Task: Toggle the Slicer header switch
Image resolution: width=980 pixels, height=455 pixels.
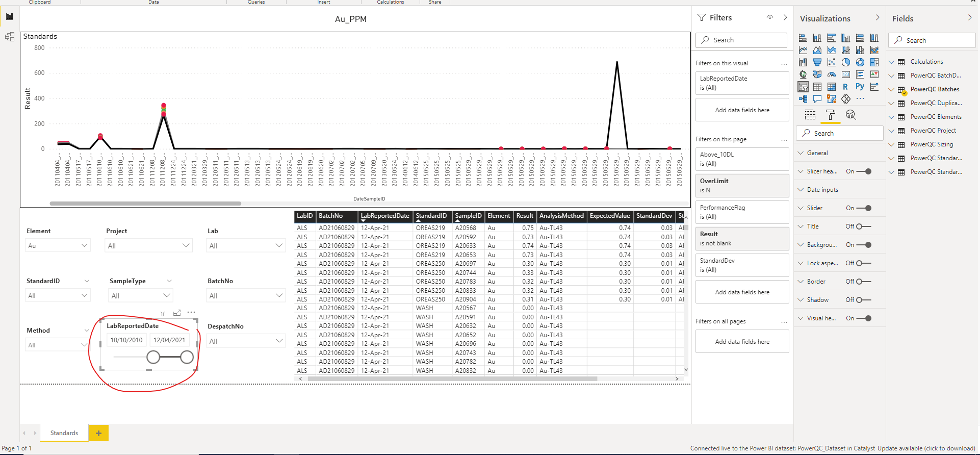Action: pyautogui.click(x=864, y=171)
